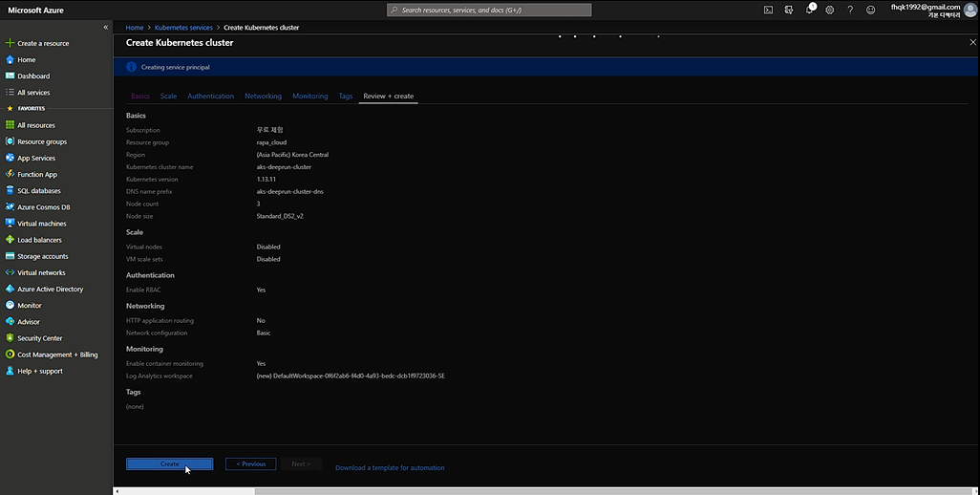Viewport: 980px width, 495px height.
Task: Click the aks-deeprun-cluster name value
Action: (284, 167)
